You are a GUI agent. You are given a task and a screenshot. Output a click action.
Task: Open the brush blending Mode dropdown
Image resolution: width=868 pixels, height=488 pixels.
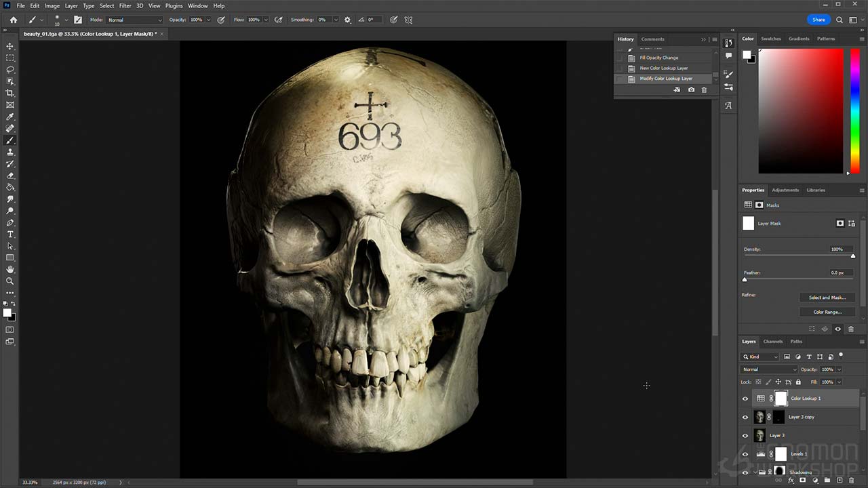134,20
